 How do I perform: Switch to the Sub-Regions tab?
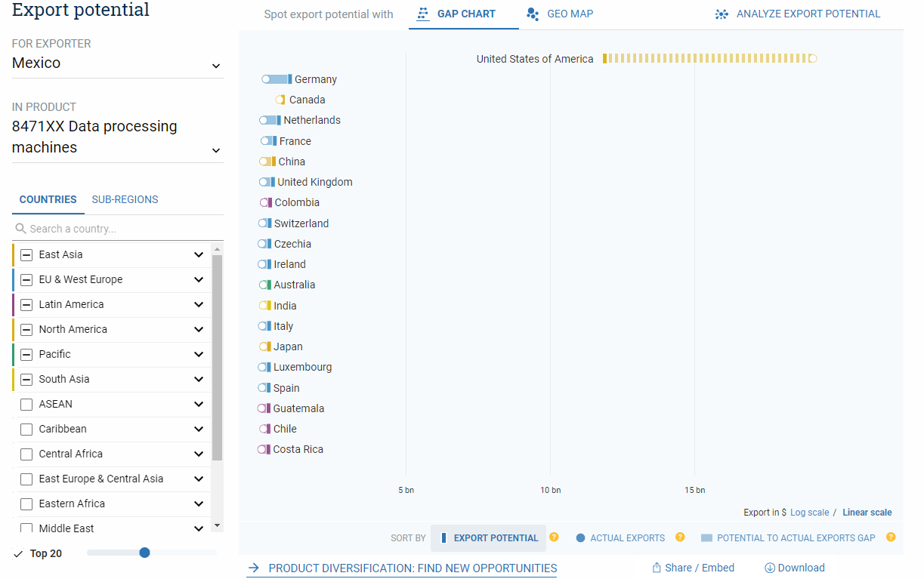coord(125,200)
